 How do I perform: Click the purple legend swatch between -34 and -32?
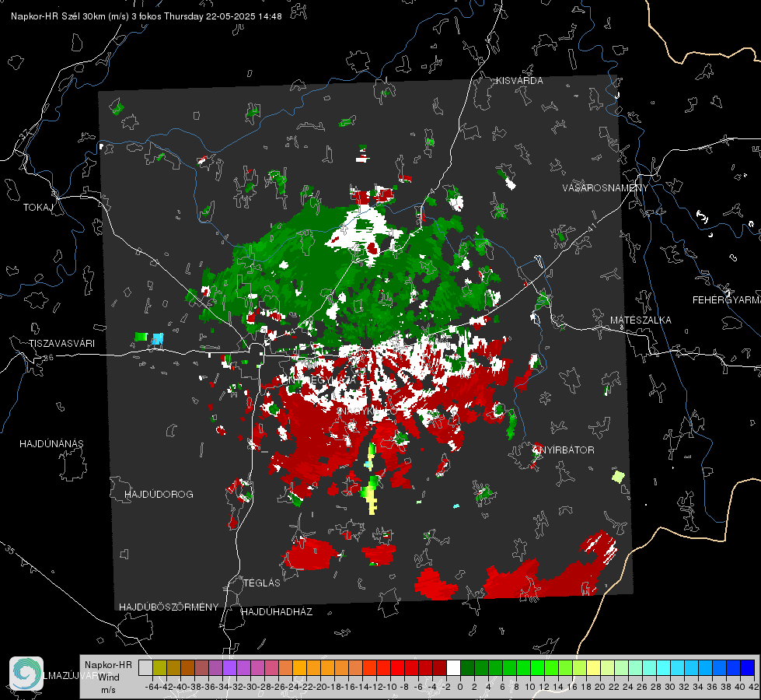pyautogui.click(x=229, y=667)
